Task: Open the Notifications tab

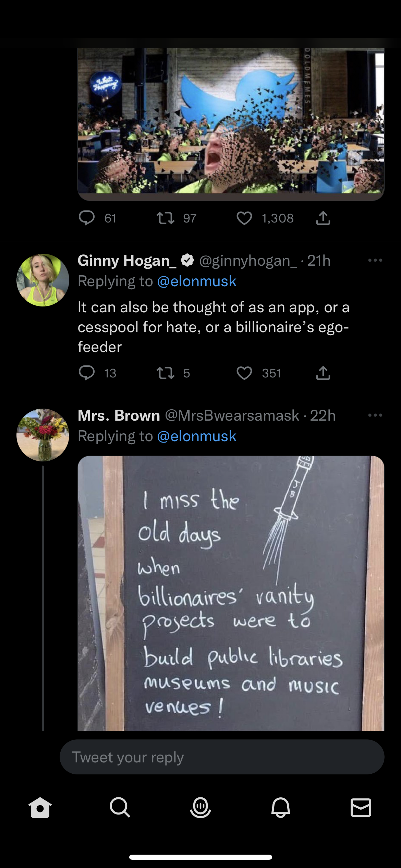Action: pos(281,808)
